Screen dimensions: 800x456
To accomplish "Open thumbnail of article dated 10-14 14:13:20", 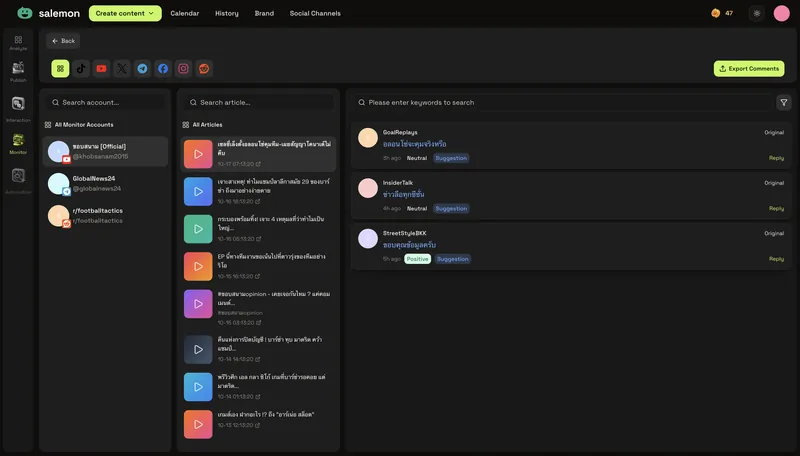I will (x=198, y=349).
